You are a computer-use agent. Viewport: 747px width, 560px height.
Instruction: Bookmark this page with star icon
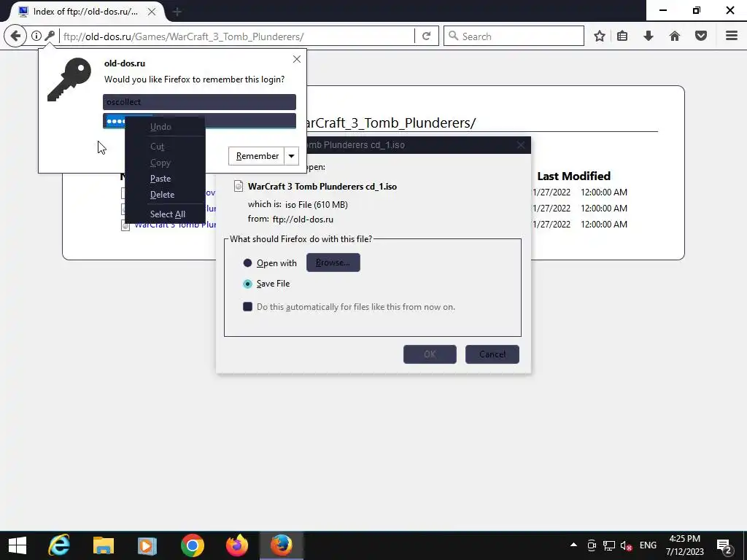pos(600,36)
